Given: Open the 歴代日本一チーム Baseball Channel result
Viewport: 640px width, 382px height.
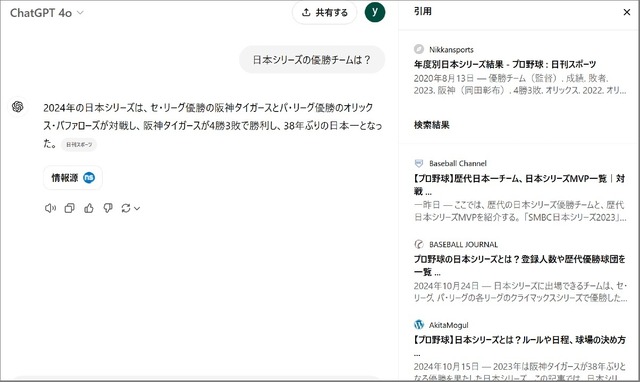Looking at the screenshot, I should click(x=519, y=184).
